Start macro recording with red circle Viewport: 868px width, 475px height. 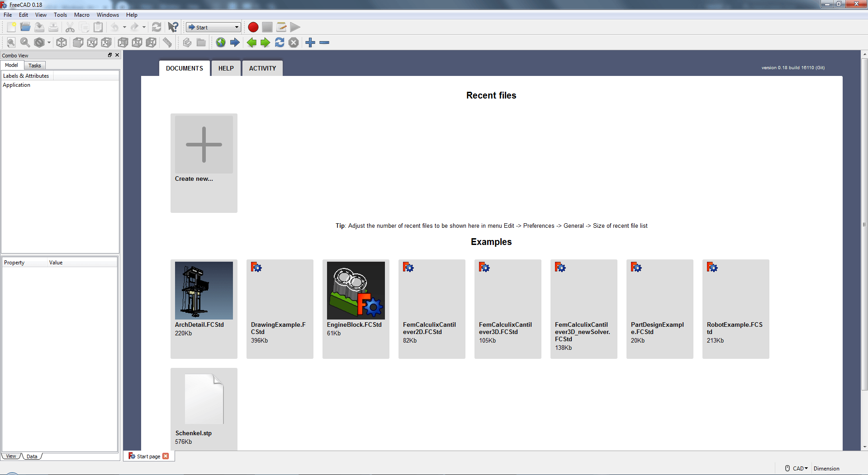coord(253,27)
